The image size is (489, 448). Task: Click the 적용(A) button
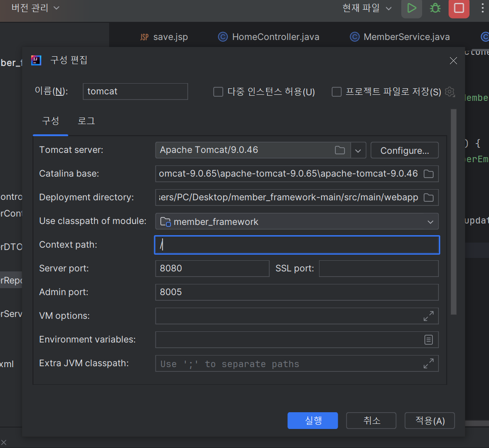[430, 421]
